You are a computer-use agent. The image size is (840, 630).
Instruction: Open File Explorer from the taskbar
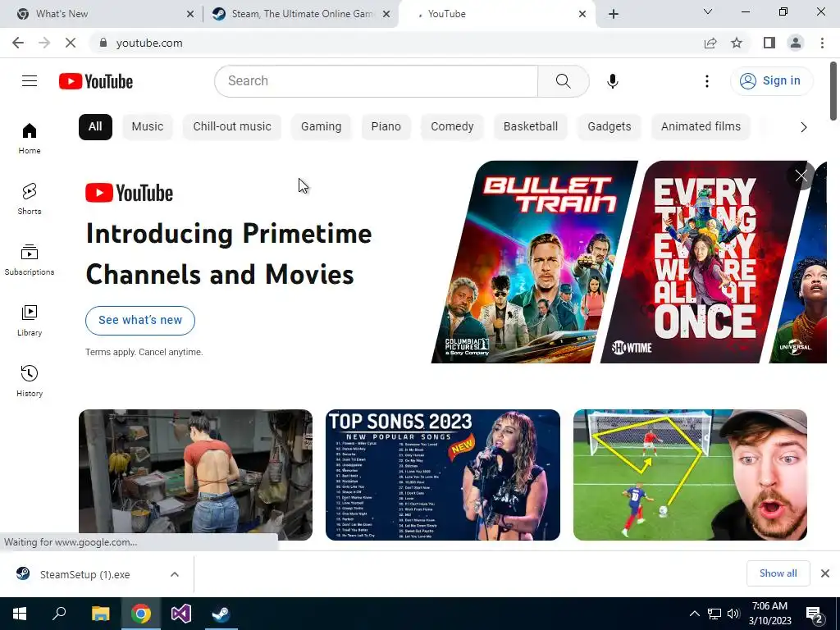(100, 614)
